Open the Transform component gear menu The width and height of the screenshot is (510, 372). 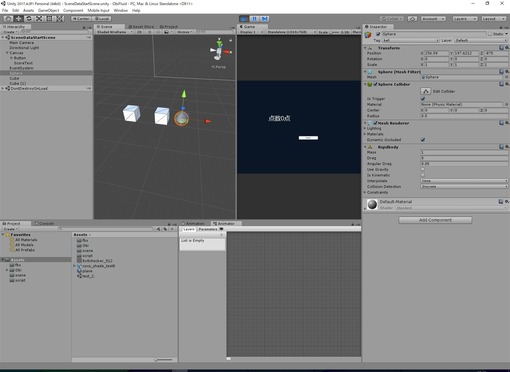coord(507,48)
